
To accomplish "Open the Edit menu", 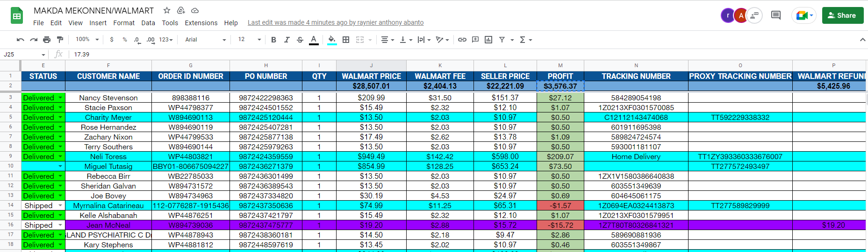I will pyautogui.click(x=56, y=23).
